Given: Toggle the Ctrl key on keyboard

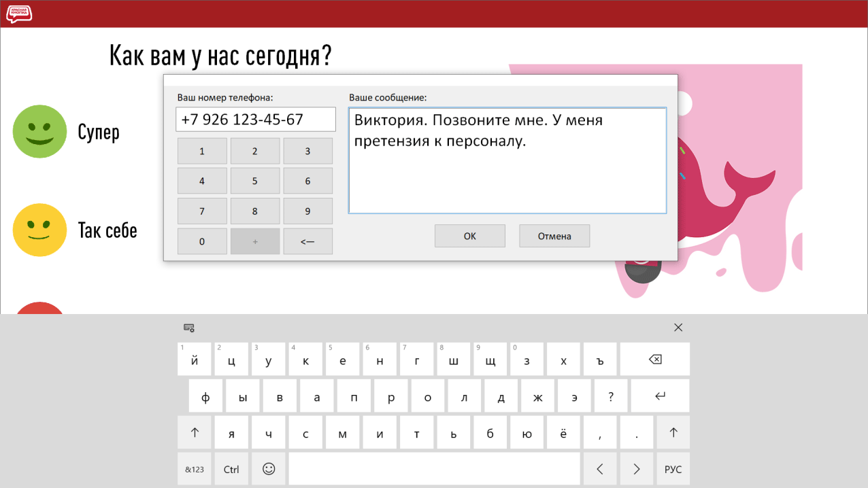Looking at the screenshot, I should point(231,469).
